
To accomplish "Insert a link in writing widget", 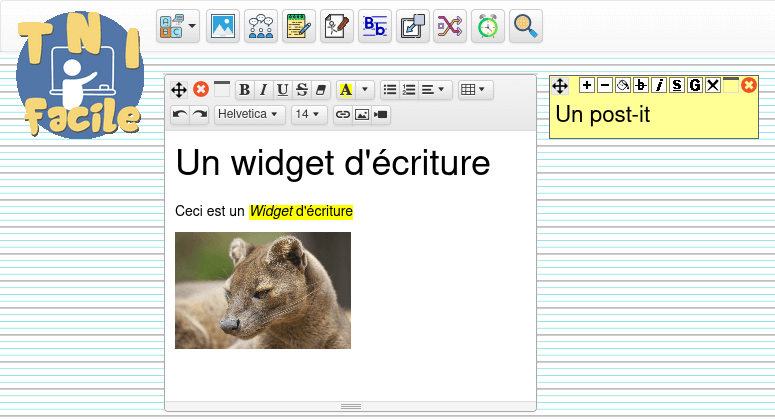I will click(343, 115).
